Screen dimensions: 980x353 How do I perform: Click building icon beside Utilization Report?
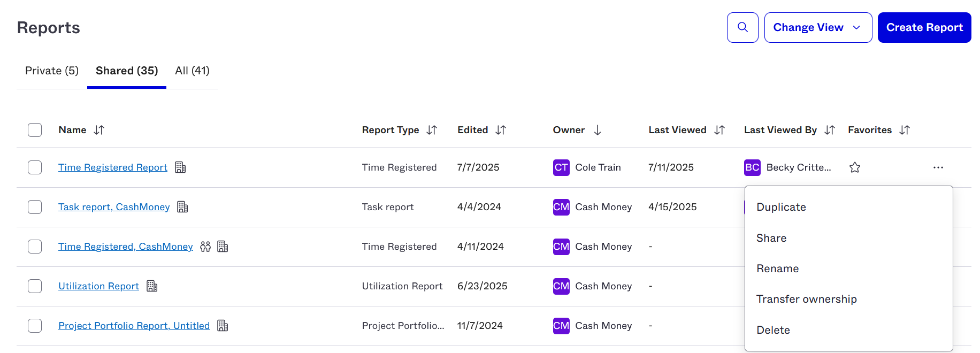point(152,286)
